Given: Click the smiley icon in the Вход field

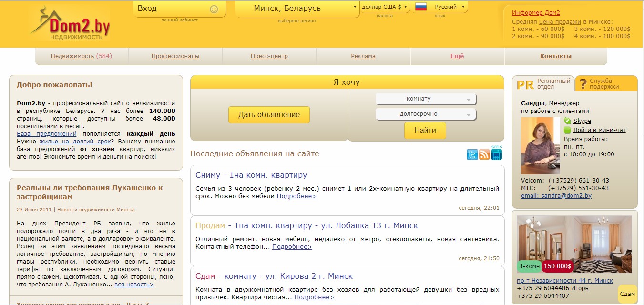Looking at the screenshot, I should click(214, 9).
